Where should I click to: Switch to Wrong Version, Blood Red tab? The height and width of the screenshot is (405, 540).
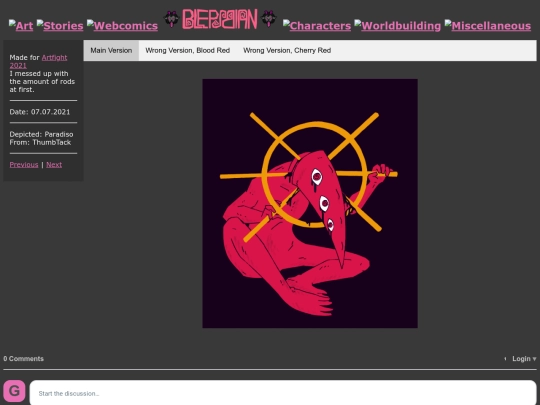click(188, 50)
